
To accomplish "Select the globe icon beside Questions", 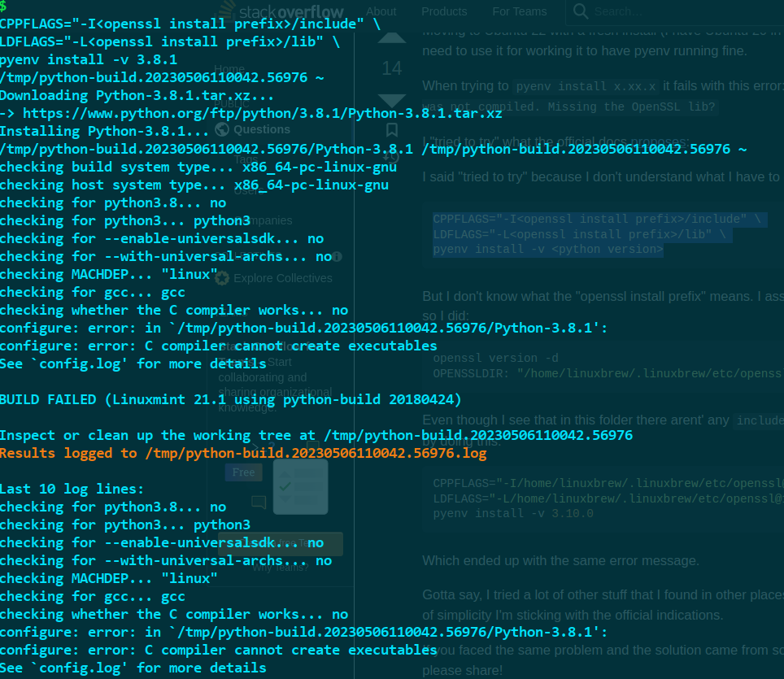I will (x=222, y=129).
